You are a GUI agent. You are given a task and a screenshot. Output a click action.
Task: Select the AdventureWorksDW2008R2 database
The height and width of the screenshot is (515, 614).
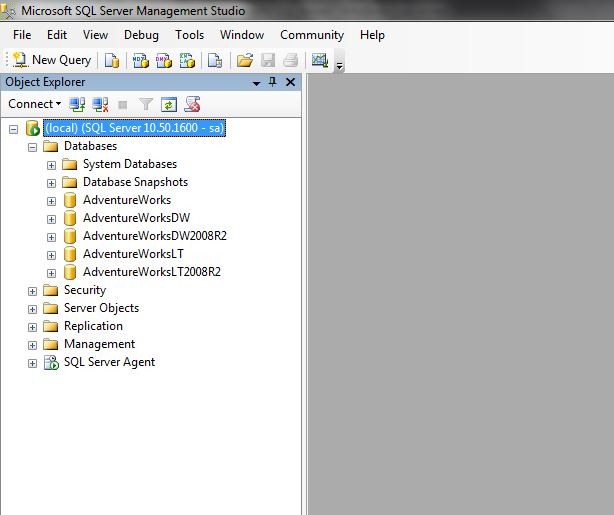click(x=155, y=236)
